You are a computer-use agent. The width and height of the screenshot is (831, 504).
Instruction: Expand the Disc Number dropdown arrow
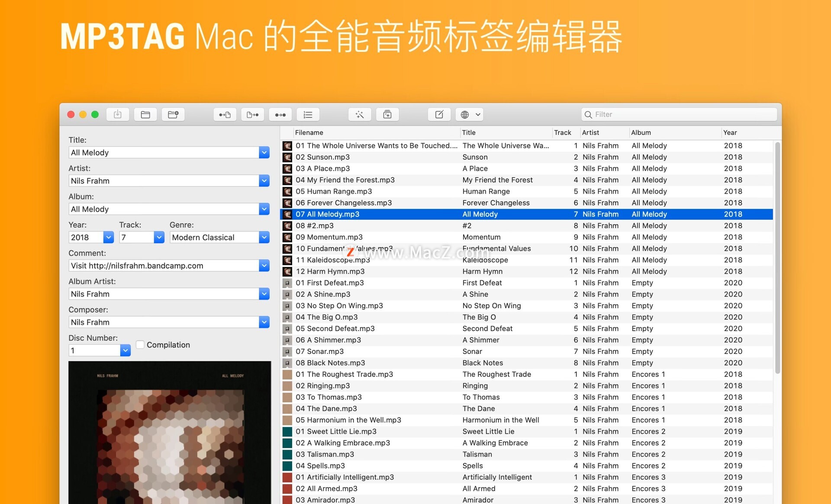point(125,350)
